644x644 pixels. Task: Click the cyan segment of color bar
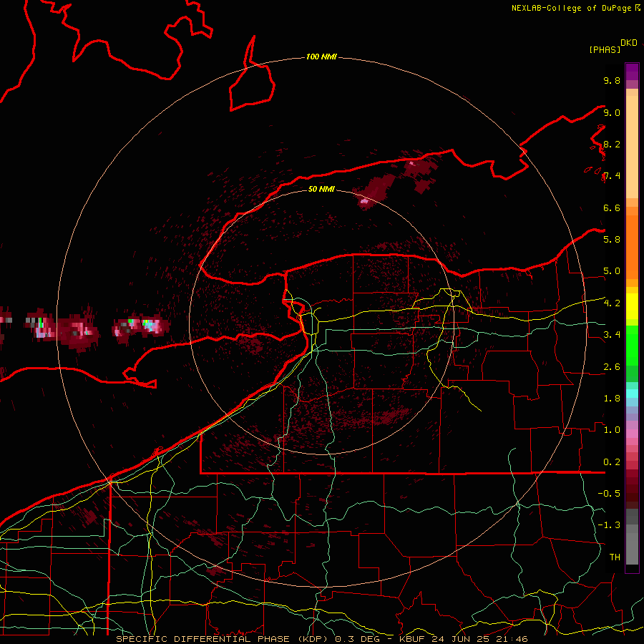point(632,393)
